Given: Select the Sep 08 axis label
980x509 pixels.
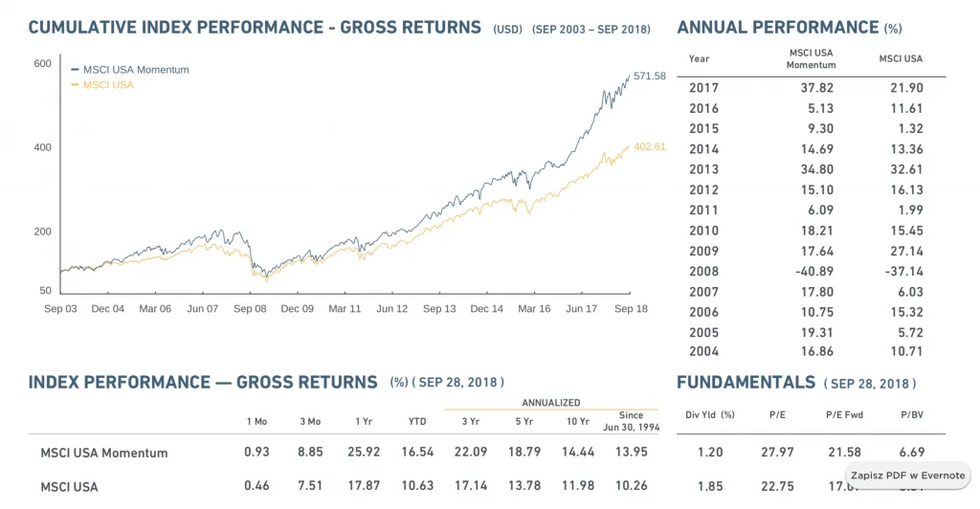Looking at the screenshot, I should coord(250,308).
